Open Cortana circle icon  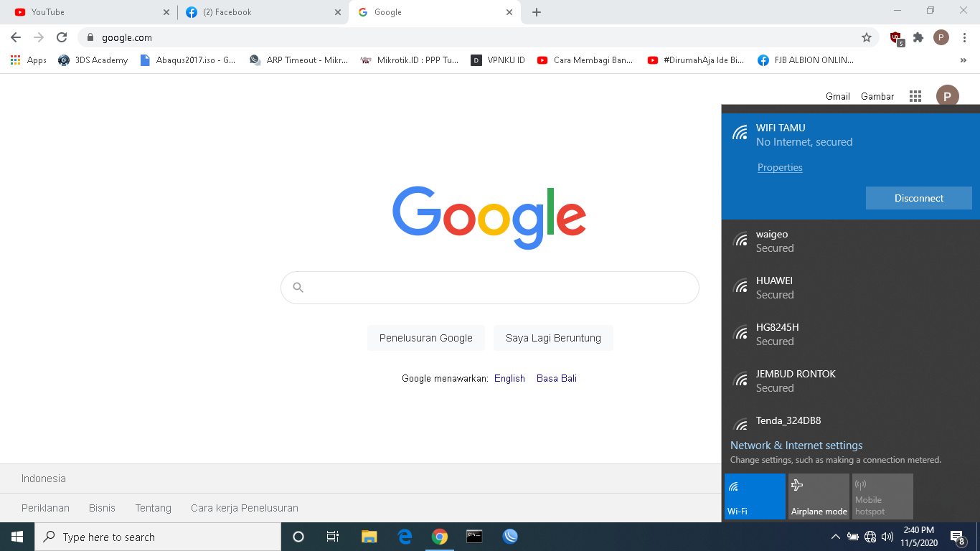[298, 537]
